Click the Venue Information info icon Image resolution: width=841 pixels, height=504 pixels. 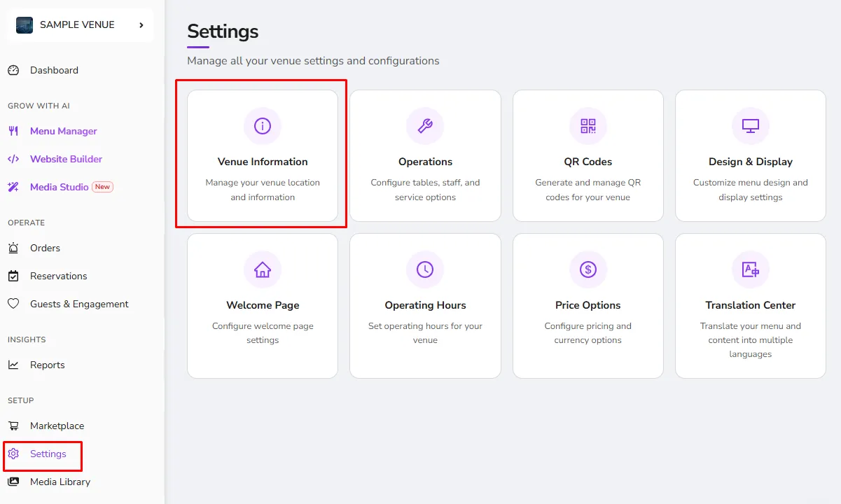(263, 126)
